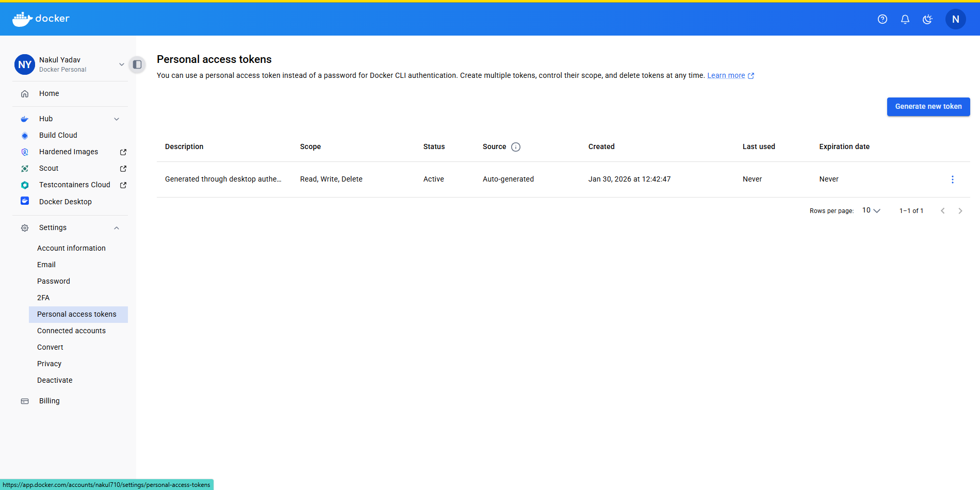The height and width of the screenshot is (490, 980).
Task: Click the Hardened Images external link icon
Action: (122, 152)
